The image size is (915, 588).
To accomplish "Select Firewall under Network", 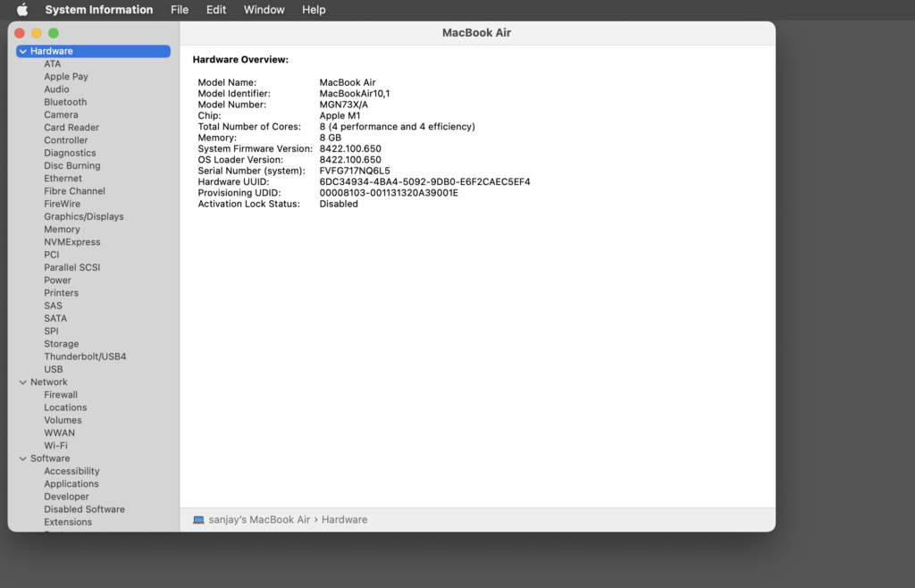I will (x=61, y=395).
